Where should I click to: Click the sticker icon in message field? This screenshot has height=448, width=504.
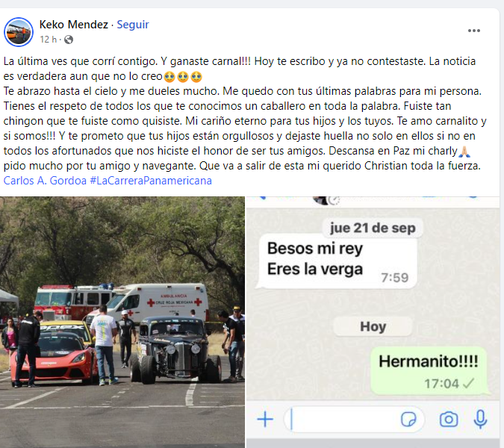pos(408,420)
